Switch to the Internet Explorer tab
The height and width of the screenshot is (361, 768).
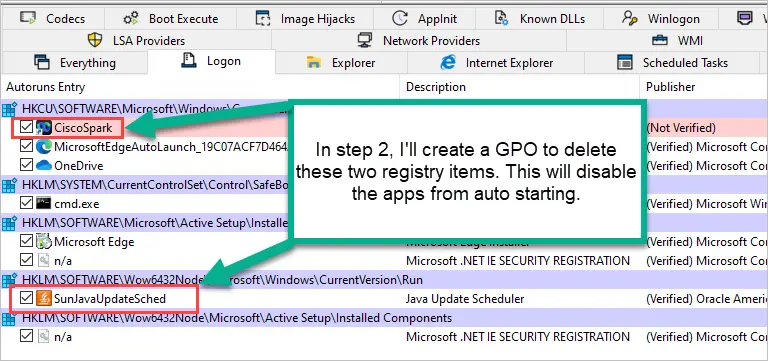click(x=496, y=63)
